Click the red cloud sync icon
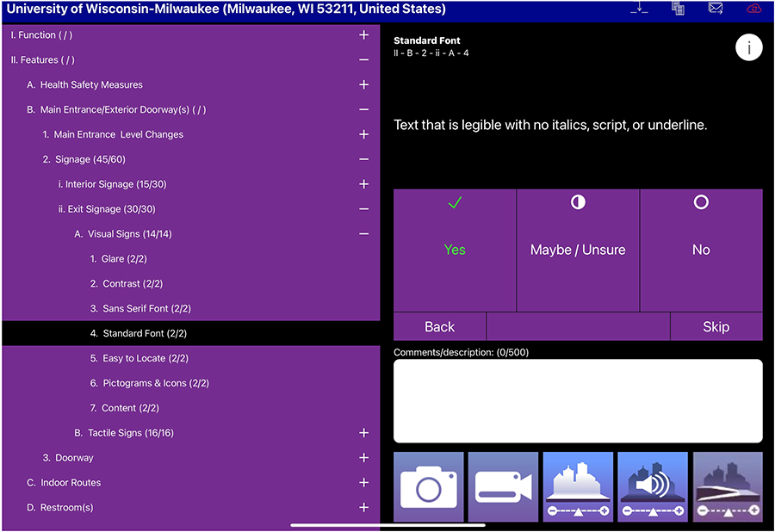This screenshot has height=532, width=775. click(x=753, y=9)
